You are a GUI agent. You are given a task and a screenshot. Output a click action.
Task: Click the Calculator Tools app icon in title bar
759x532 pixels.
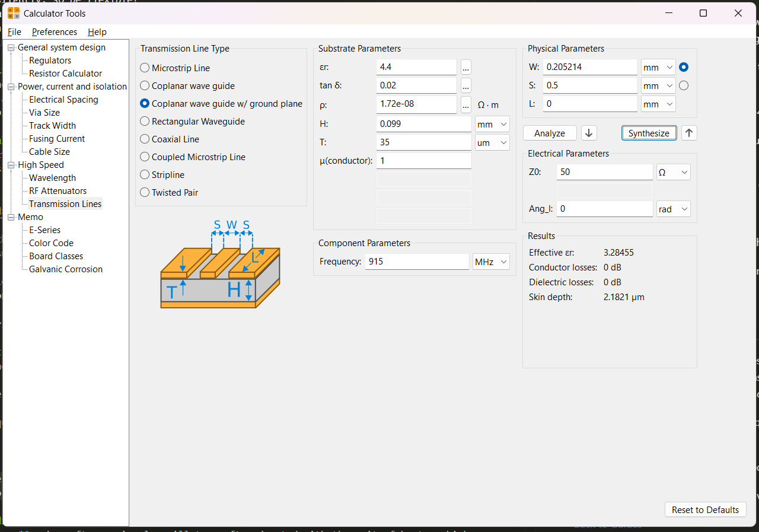[12, 12]
